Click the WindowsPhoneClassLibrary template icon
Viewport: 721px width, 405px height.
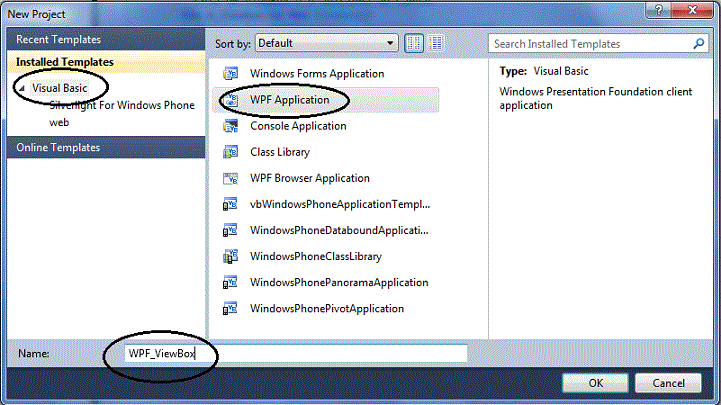pyautogui.click(x=230, y=256)
